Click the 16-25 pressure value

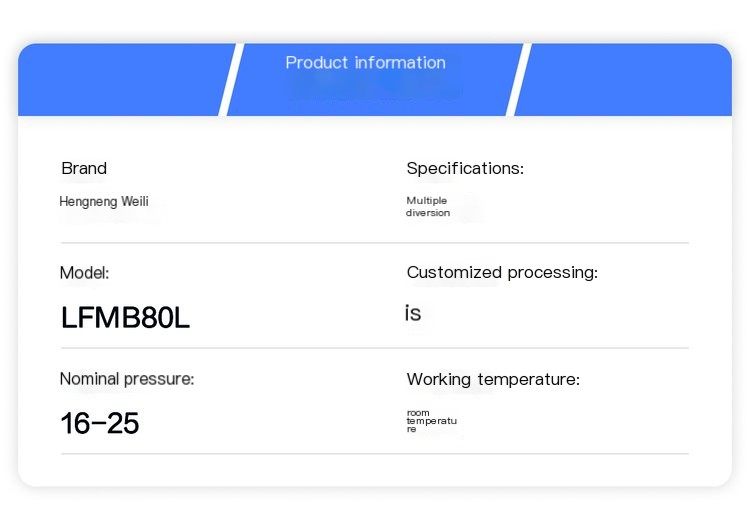click(99, 423)
